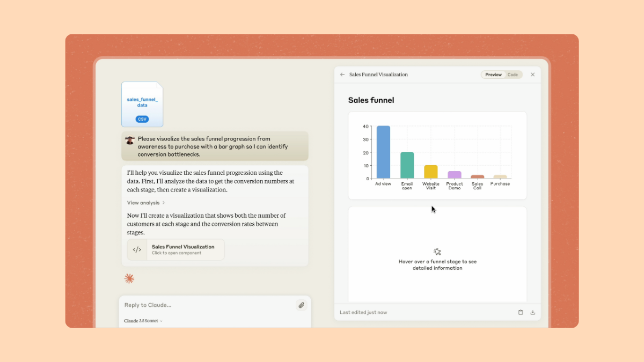
Task: Click the back arrow beside Sales Funnel Visualization
Action: [x=342, y=75]
